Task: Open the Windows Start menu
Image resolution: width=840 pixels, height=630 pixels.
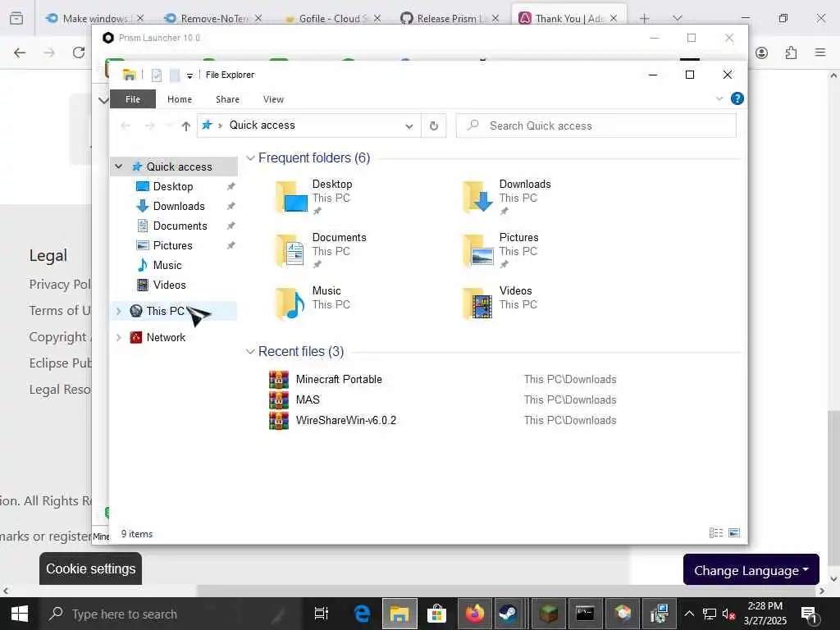Action: [x=20, y=614]
